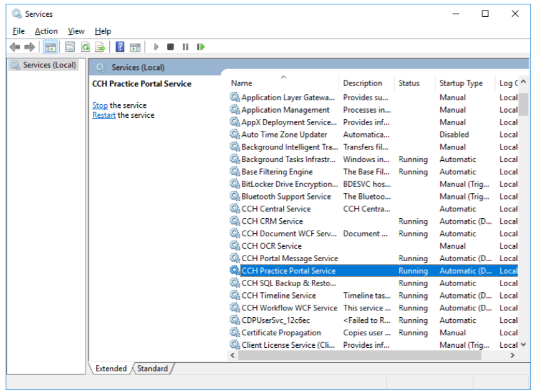Click the gear icon beside Certificate Propagation

(234, 332)
